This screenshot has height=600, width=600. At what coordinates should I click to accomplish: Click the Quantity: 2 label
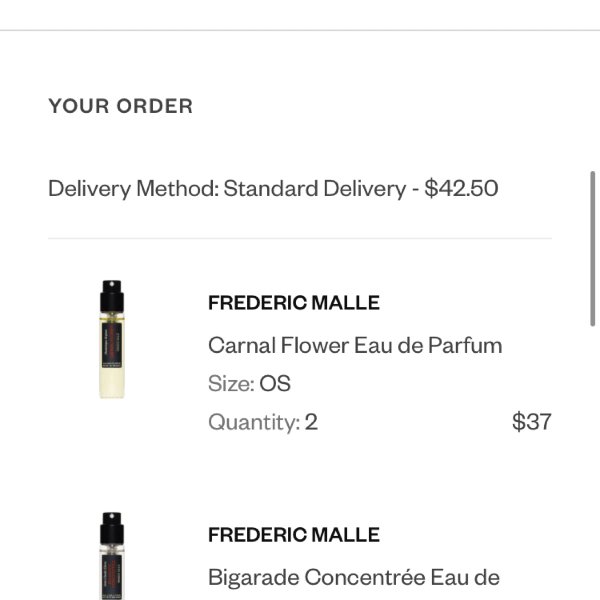tap(263, 422)
